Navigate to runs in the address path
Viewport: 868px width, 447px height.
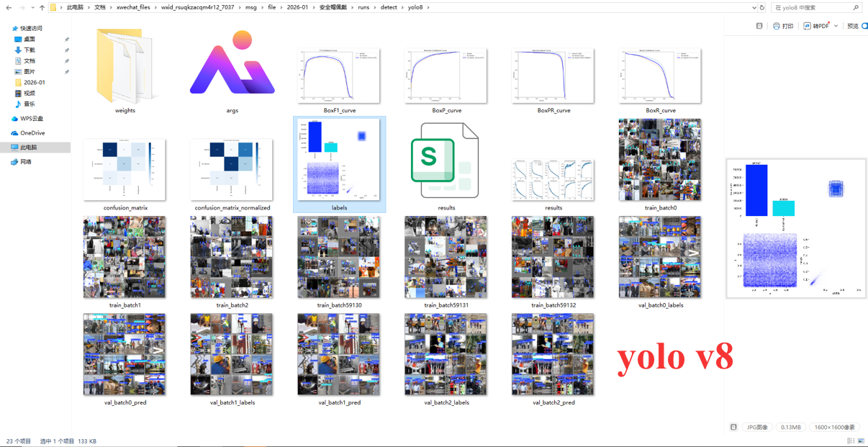tap(363, 7)
